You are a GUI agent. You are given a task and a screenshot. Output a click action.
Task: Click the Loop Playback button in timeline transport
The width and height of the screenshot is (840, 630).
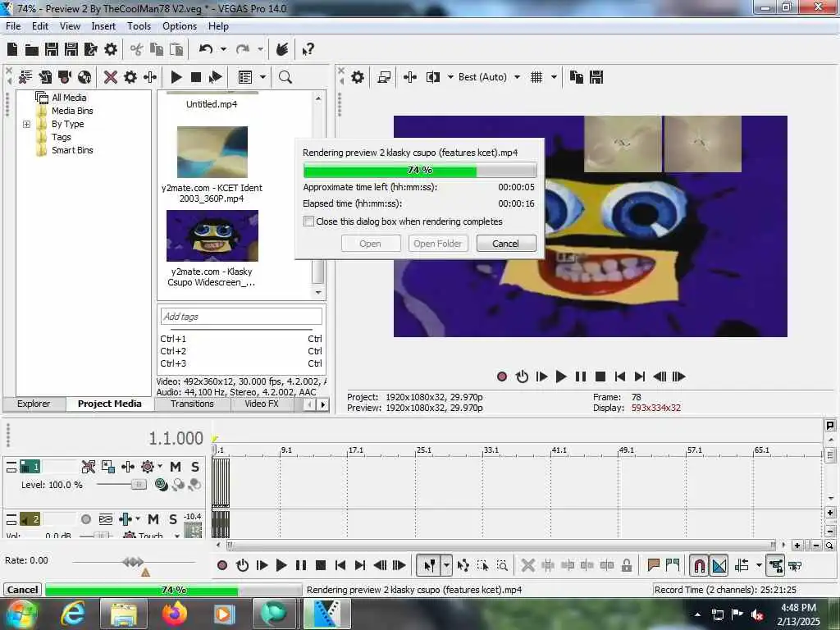[x=242, y=565]
